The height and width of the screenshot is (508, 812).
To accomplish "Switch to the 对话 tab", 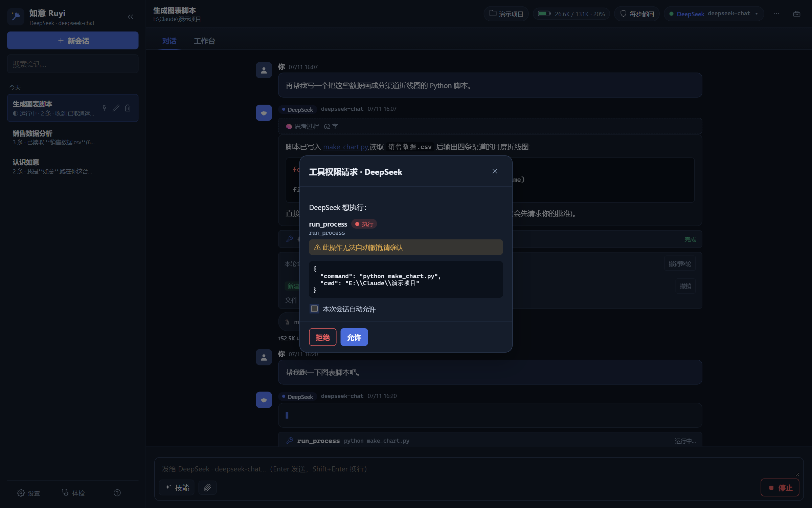I will click(x=169, y=41).
